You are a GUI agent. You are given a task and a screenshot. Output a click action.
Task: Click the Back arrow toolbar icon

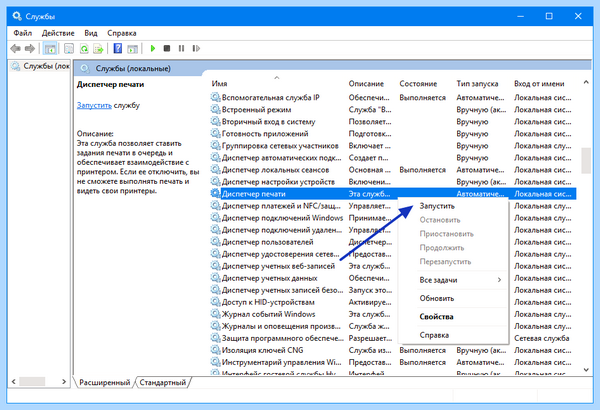click(16, 49)
